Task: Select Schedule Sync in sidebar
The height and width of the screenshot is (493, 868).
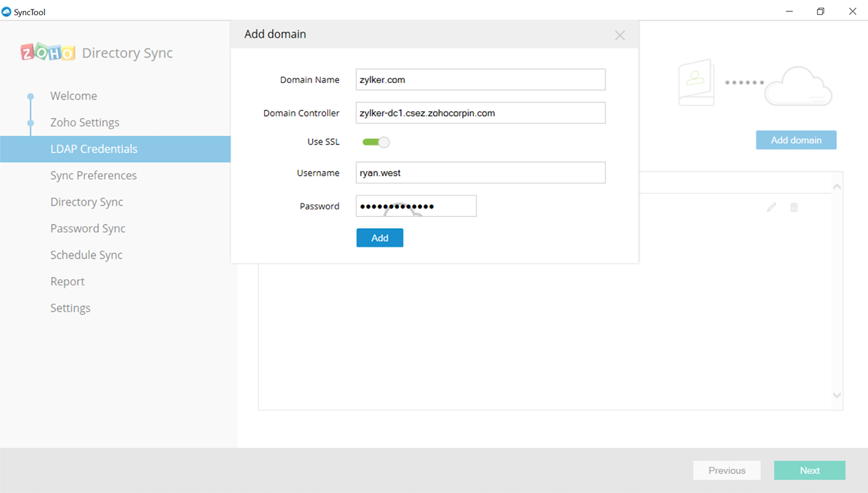Action: [86, 255]
